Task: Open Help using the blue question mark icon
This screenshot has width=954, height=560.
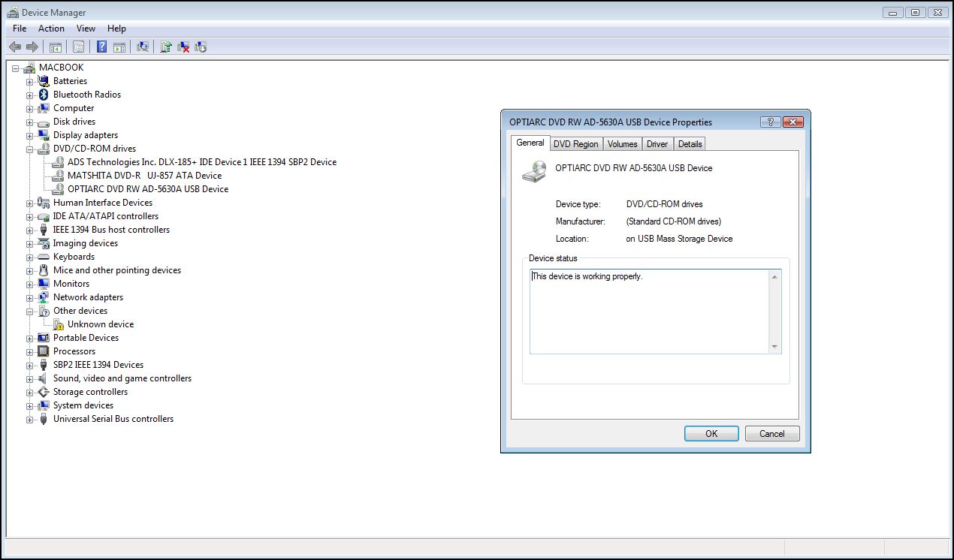Action: click(101, 47)
